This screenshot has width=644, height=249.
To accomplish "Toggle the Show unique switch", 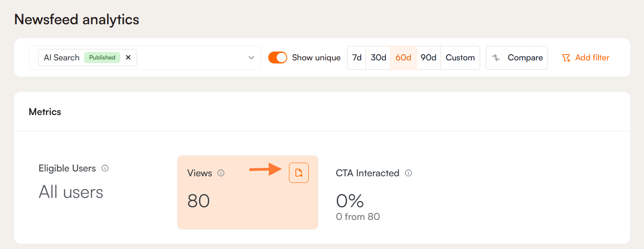I will (x=278, y=58).
